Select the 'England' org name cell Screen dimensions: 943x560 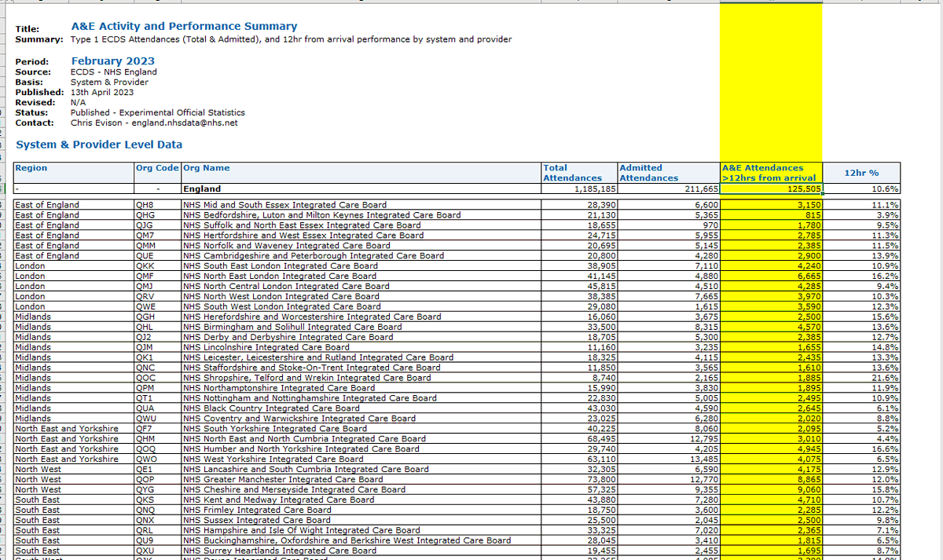pyautogui.click(x=361, y=188)
